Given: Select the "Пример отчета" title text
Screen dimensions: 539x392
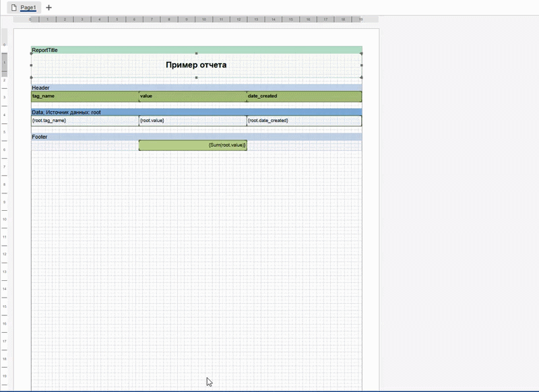Looking at the screenshot, I should (x=196, y=65).
